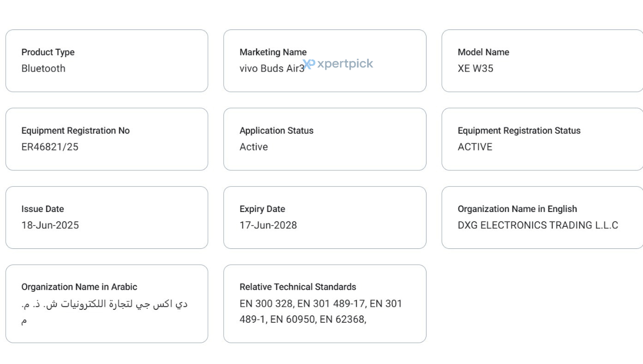Select the Relative Technical Standards card
The height and width of the screenshot is (364, 643).
[x=325, y=304]
